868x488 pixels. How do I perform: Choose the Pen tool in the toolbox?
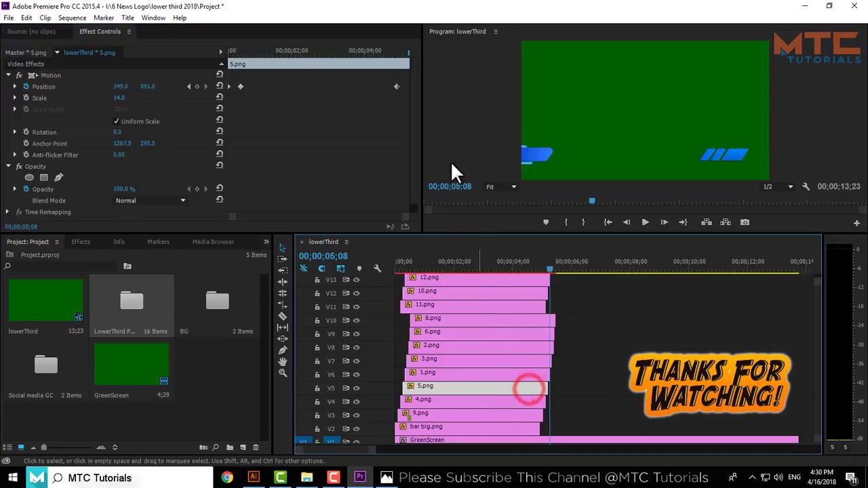[x=283, y=350]
